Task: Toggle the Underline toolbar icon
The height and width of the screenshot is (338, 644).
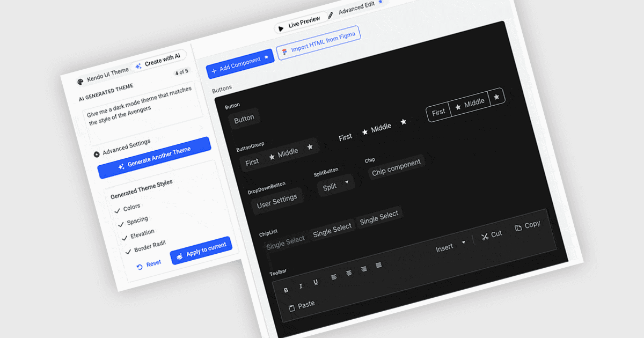Action: 316,282
